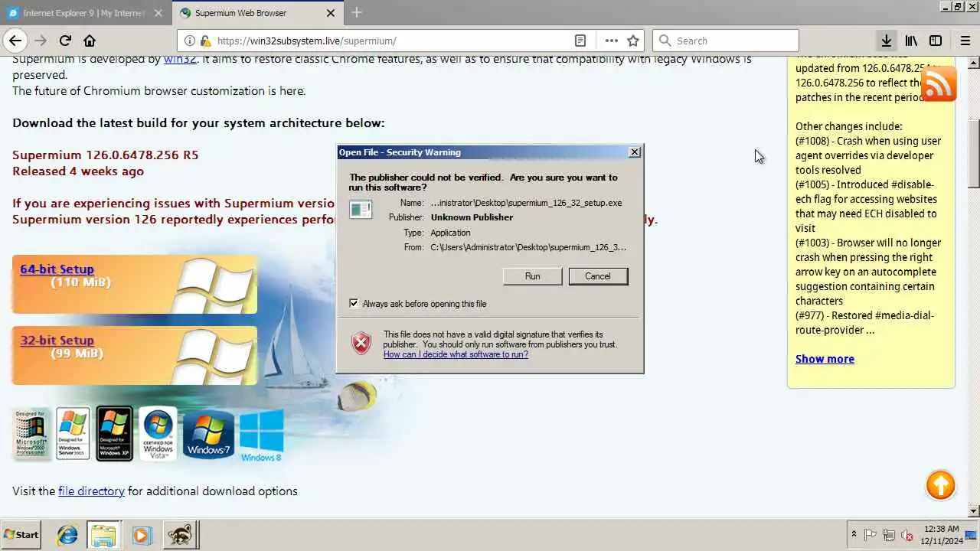The image size is (980, 551).
Task: Run the supermium setup file
Action: click(x=532, y=276)
